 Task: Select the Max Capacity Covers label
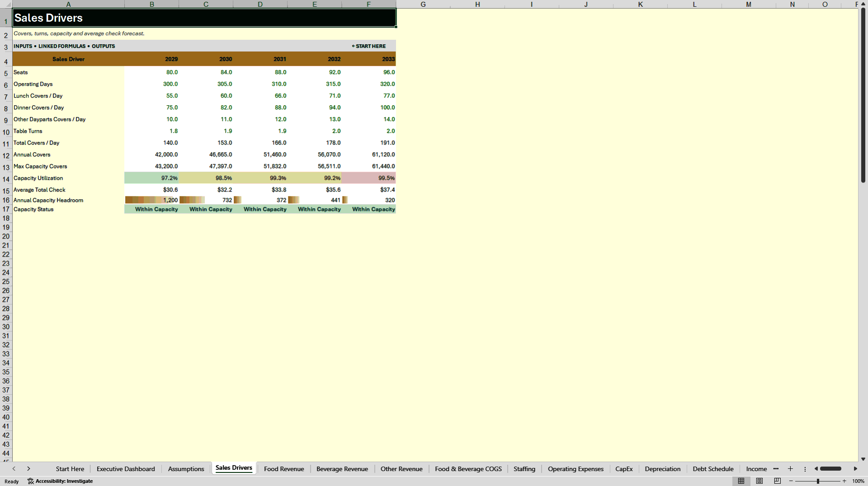[x=40, y=166]
